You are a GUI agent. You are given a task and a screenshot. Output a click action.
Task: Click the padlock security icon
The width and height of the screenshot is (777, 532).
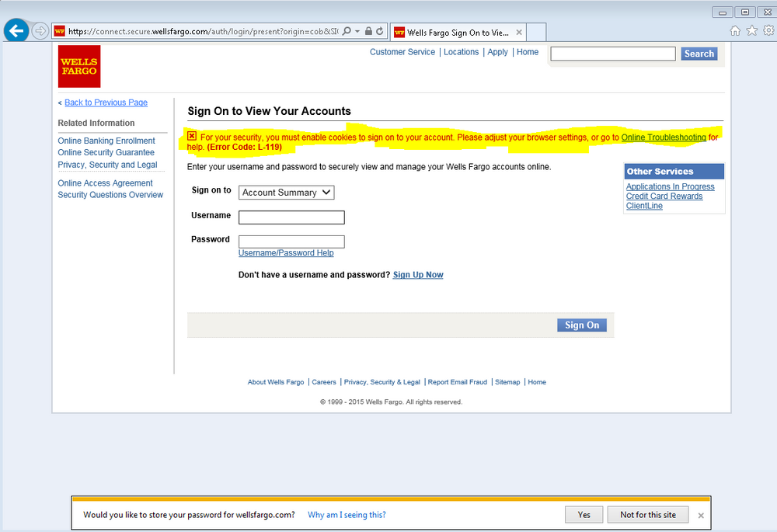(368, 31)
